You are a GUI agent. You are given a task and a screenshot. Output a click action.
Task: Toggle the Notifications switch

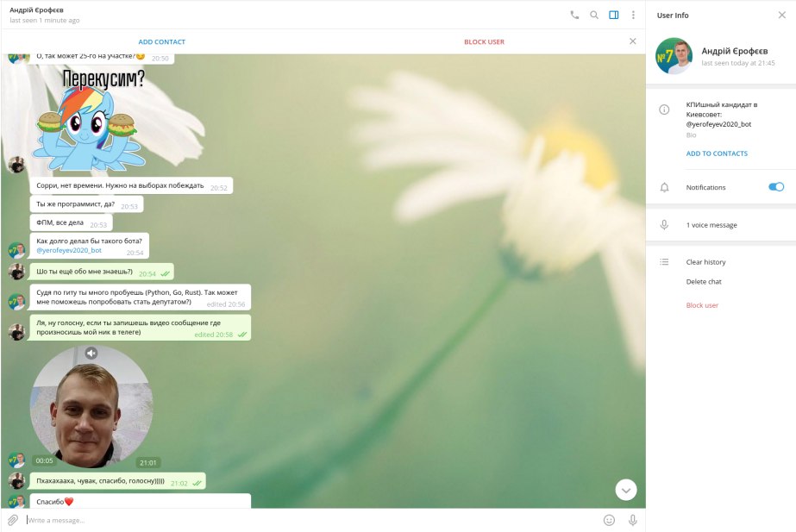(776, 187)
